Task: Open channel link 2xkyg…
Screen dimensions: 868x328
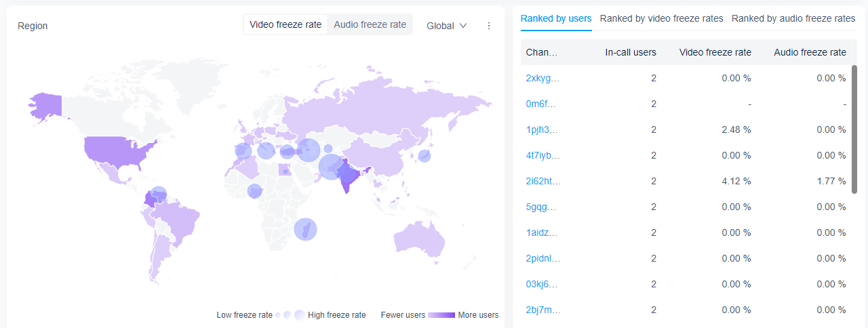Action: click(541, 78)
